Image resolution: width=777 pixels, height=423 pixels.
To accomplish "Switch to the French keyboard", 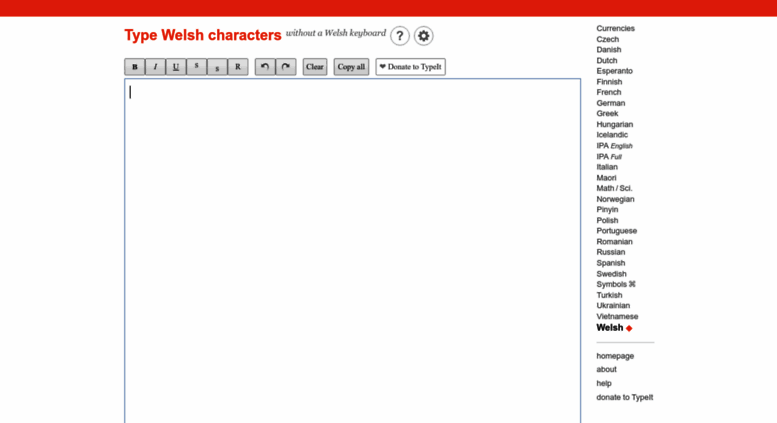I will 609,92.
